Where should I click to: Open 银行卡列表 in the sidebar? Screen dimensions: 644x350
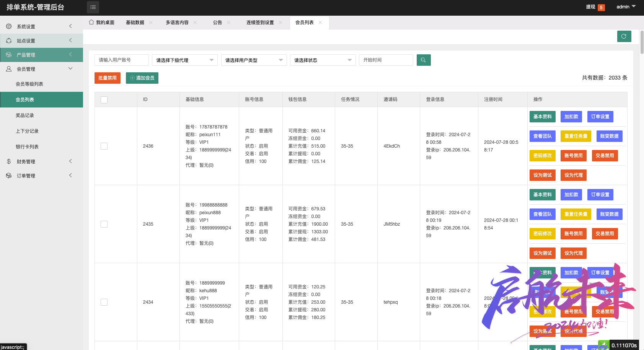(41, 147)
